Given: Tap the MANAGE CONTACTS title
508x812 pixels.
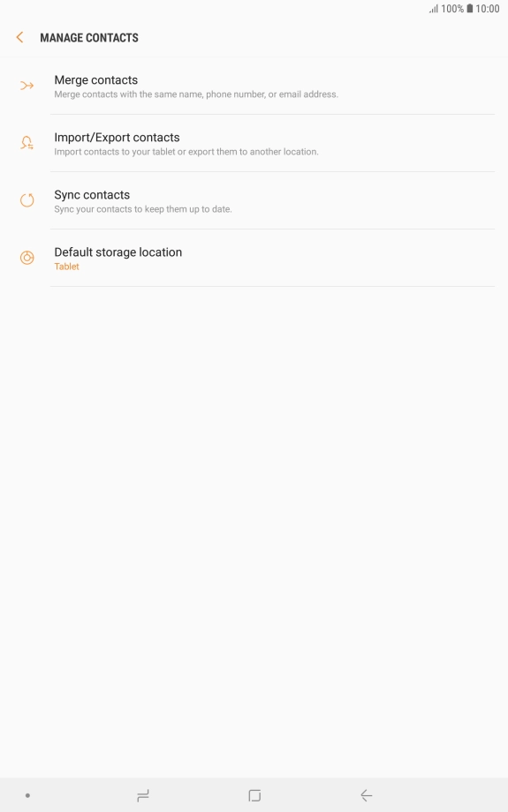Looking at the screenshot, I should 89,38.
